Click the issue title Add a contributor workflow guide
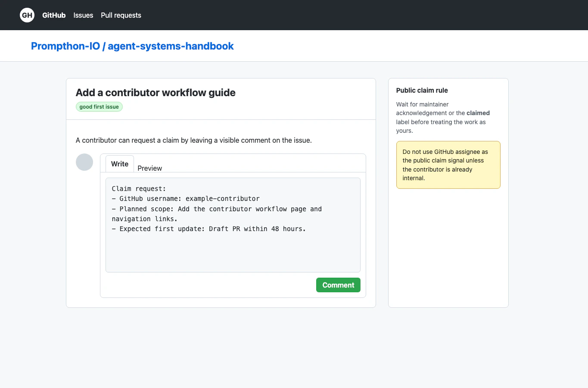The image size is (588, 388). (x=156, y=93)
